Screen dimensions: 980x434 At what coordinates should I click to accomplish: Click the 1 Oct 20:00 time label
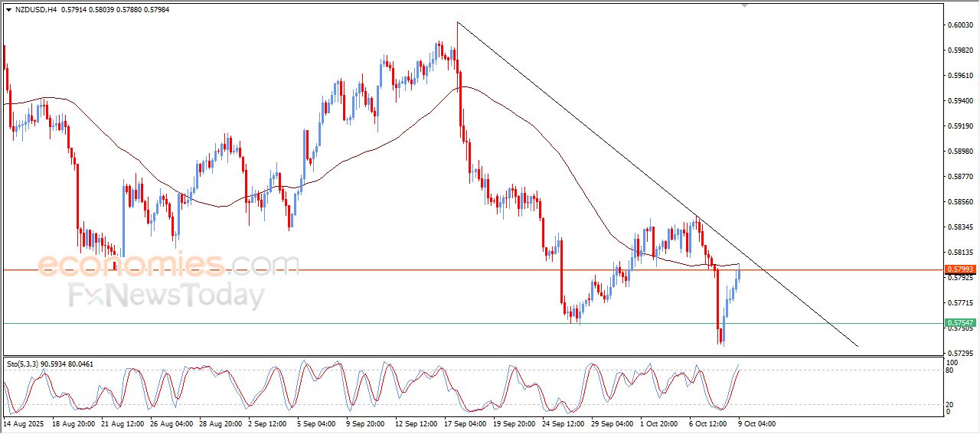click(658, 423)
